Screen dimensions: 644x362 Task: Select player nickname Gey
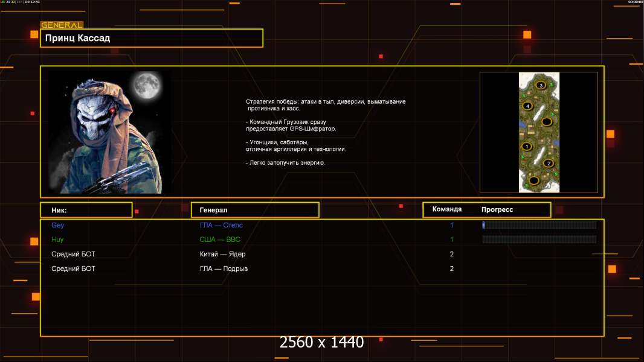[57, 225]
